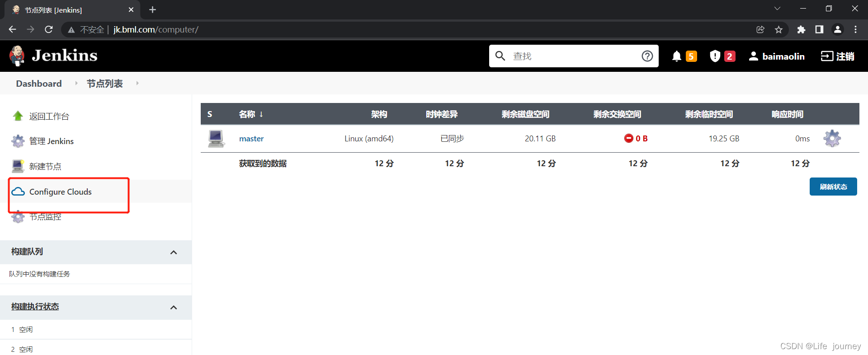Sort table by 剩余磁盘空间 column header
868x355 pixels.
click(x=525, y=114)
